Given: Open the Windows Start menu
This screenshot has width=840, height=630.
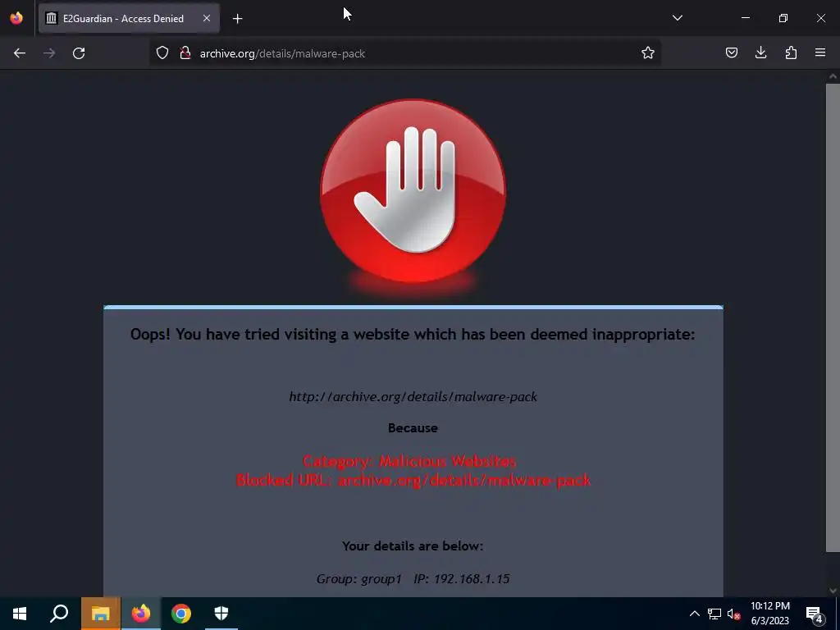Looking at the screenshot, I should [20, 614].
